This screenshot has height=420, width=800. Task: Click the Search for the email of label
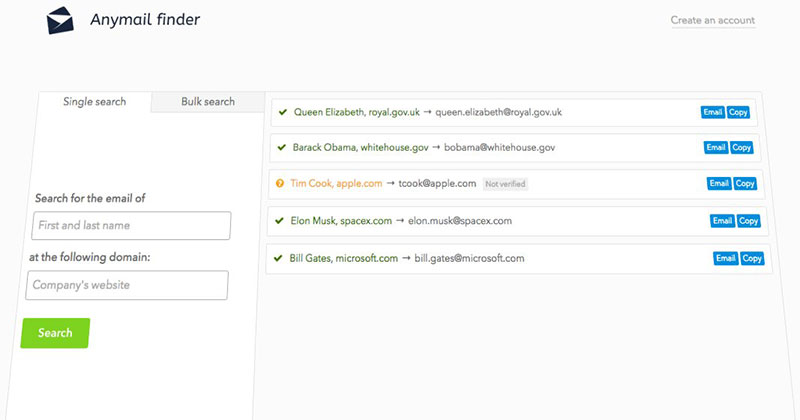point(90,198)
